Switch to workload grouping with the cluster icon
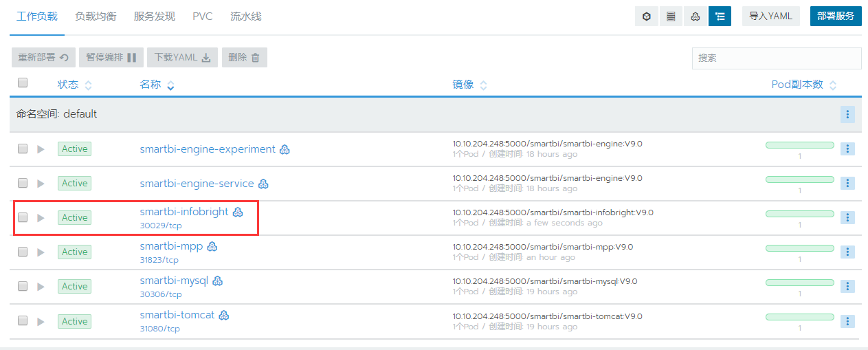Viewport: 868px width, 350px height. pyautogui.click(x=695, y=17)
